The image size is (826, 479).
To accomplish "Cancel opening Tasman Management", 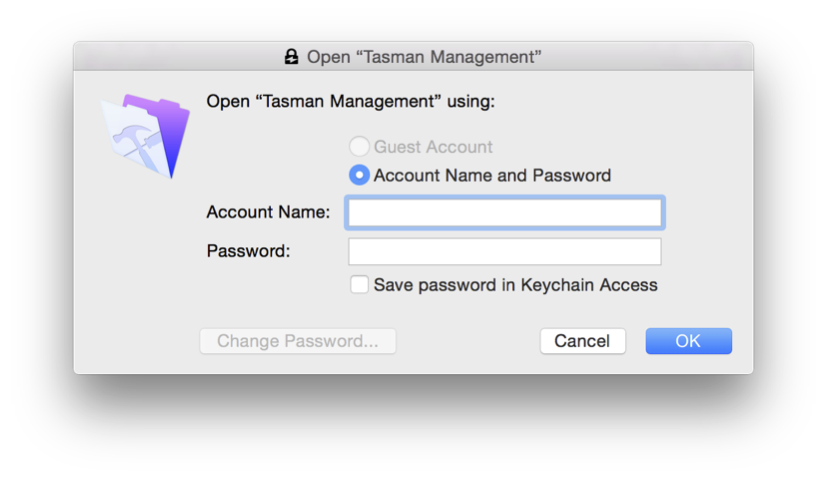I will pos(583,341).
